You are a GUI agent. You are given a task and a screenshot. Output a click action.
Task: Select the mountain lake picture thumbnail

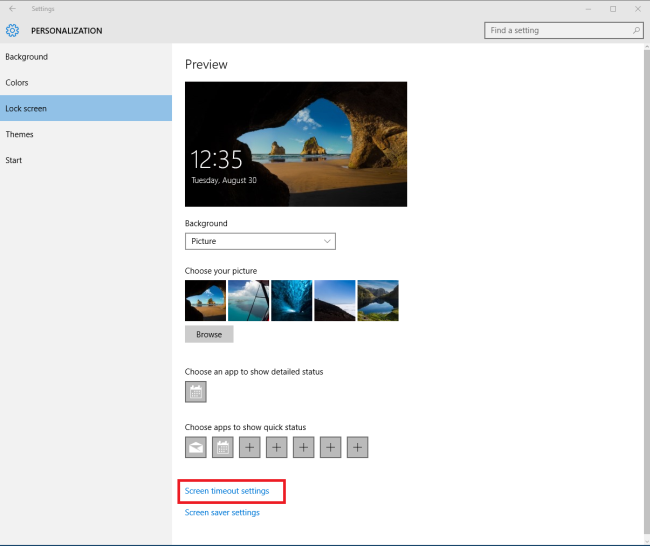pyautogui.click(x=378, y=301)
